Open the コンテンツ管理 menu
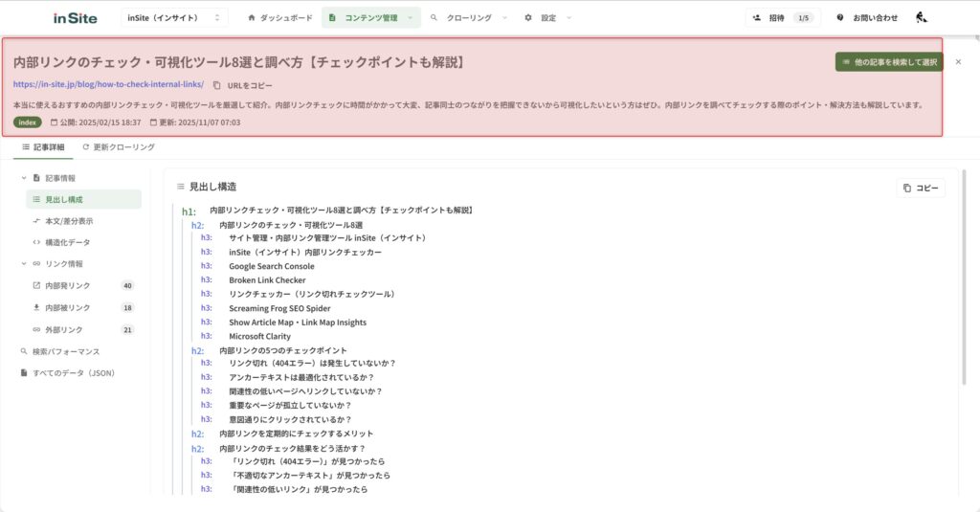Image resolution: width=980 pixels, height=512 pixels. [371, 17]
